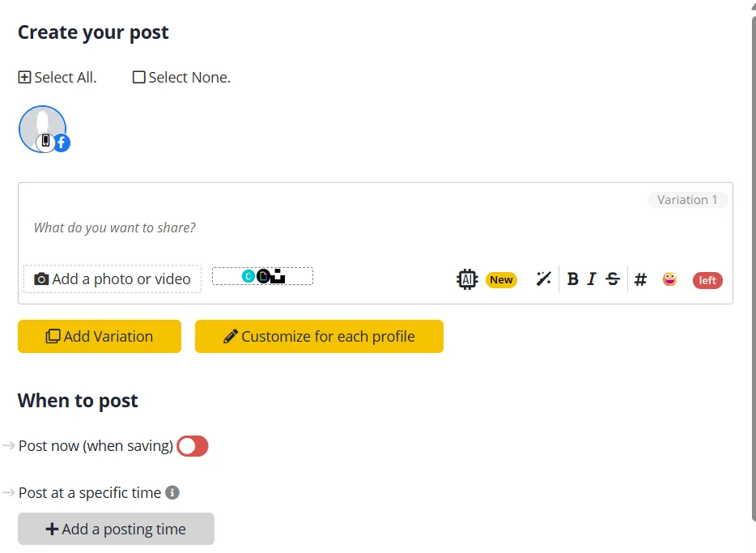Open the emoji picker
The height and width of the screenshot is (553, 756).
669,279
